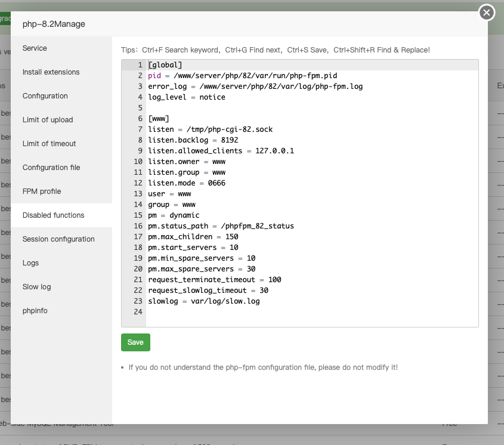Go to Session configuration
The image size is (504, 445).
coord(58,239)
